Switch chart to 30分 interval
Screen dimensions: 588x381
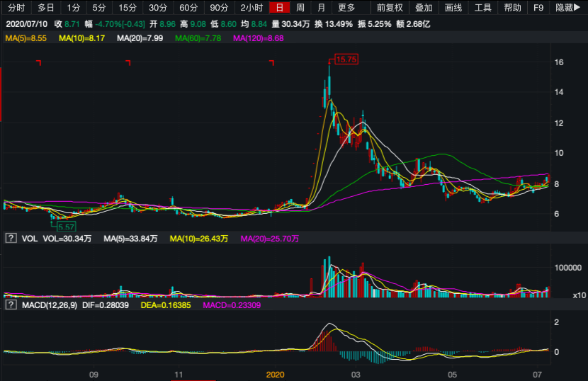158,7
